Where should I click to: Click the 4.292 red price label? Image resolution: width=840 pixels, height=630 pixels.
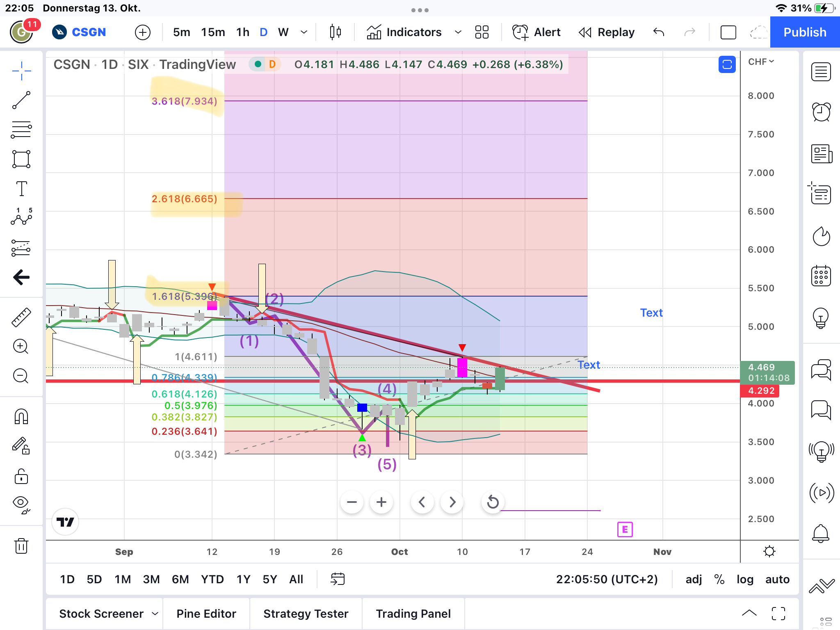760,390
